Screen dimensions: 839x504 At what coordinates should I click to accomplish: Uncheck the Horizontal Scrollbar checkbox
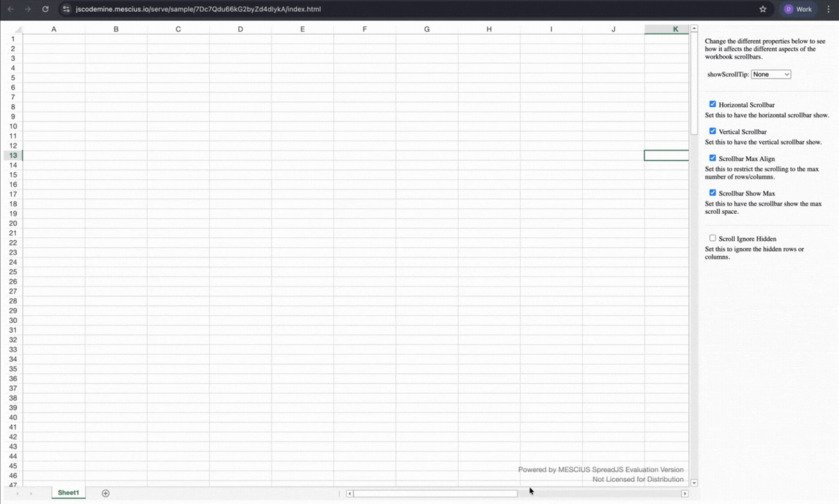tap(713, 104)
